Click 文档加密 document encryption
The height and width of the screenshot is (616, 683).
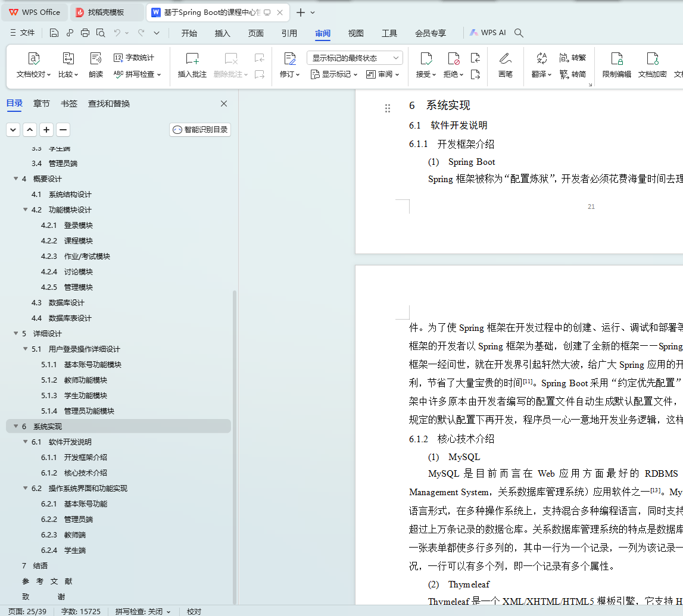point(653,65)
